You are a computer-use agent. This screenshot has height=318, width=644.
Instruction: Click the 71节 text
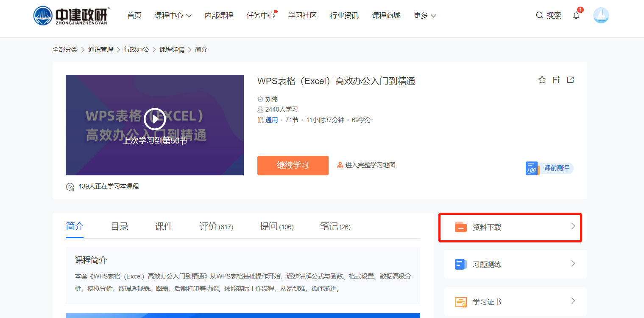292,120
